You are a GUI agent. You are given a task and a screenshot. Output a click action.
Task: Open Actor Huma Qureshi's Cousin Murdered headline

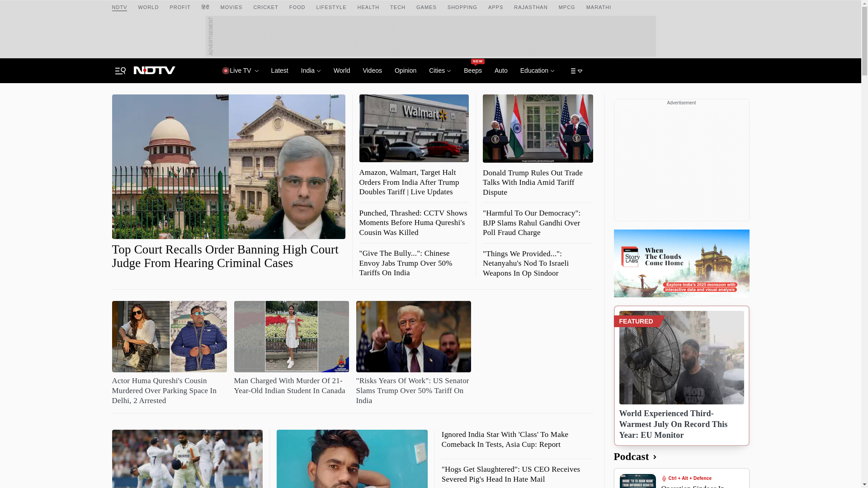pyautogui.click(x=164, y=391)
